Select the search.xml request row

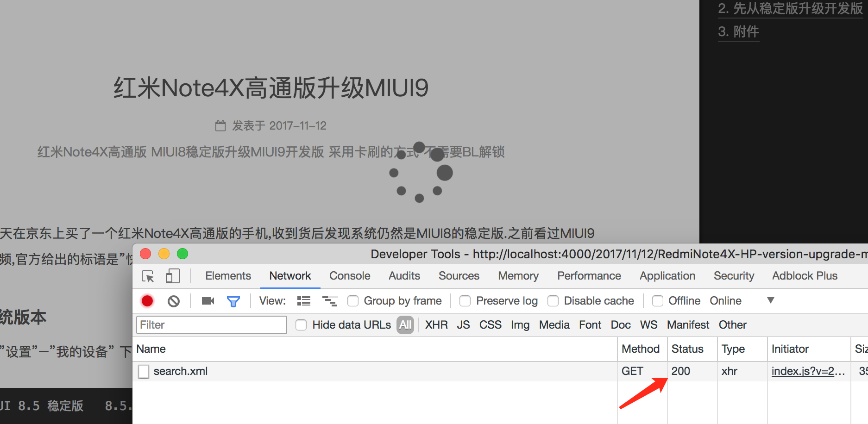[x=500, y=371]
